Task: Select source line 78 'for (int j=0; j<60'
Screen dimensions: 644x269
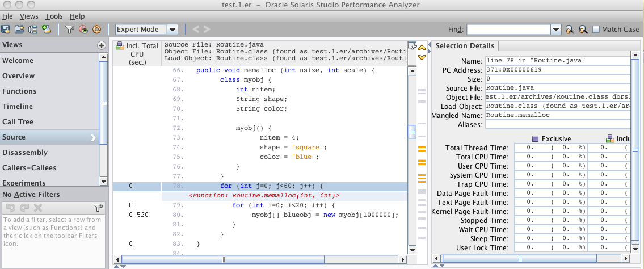Action: [260, 186]
